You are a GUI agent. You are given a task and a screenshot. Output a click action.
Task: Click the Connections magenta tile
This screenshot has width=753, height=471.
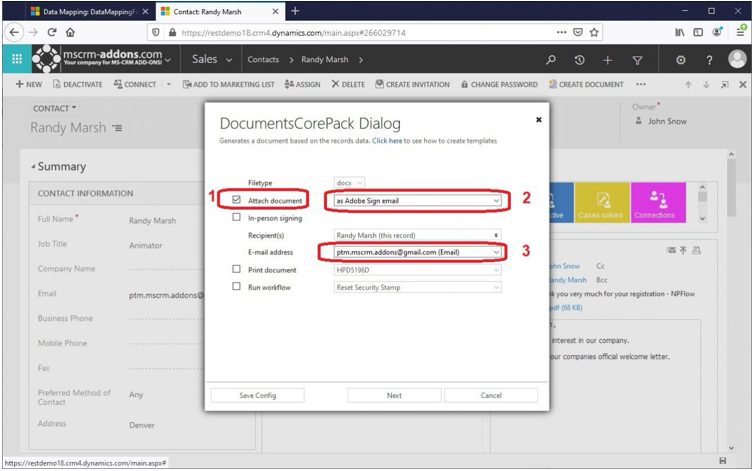pos(658,202)
